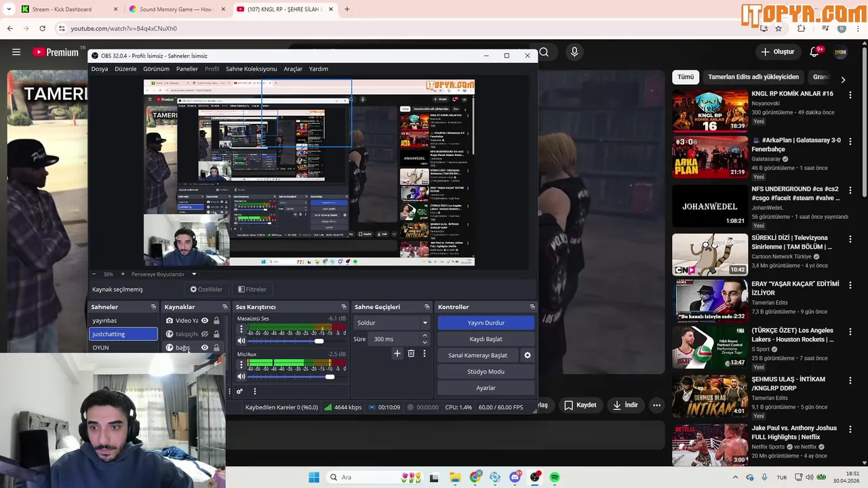The image size is (868, 488).
Task: Open OBS Görünüm menu
Action: 156,68
